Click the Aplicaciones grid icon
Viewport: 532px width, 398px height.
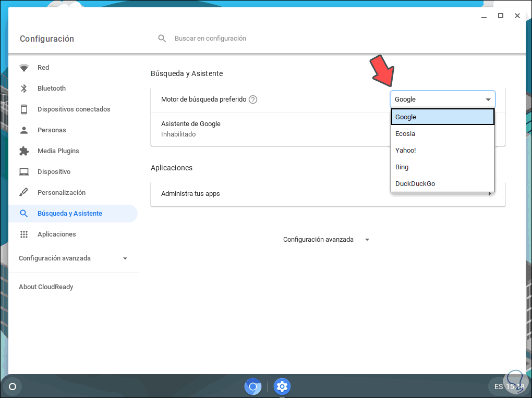tap(24, 234)
